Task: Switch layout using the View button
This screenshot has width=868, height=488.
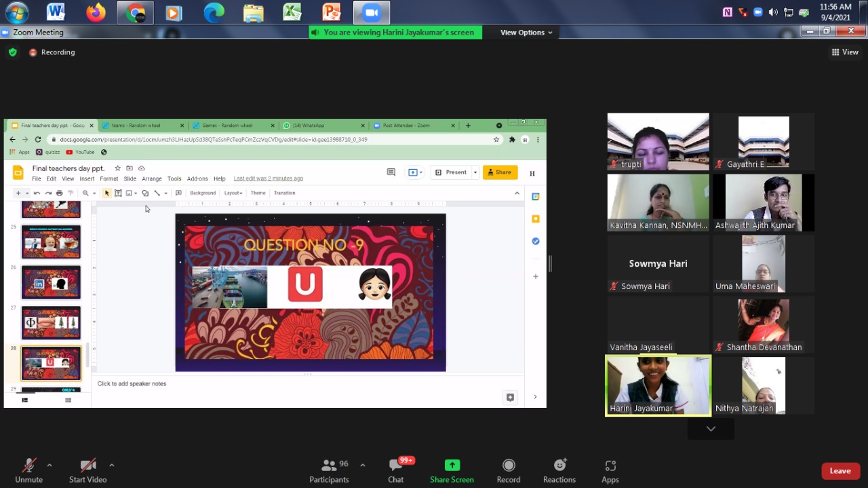Action: click(x=845, y=52)
